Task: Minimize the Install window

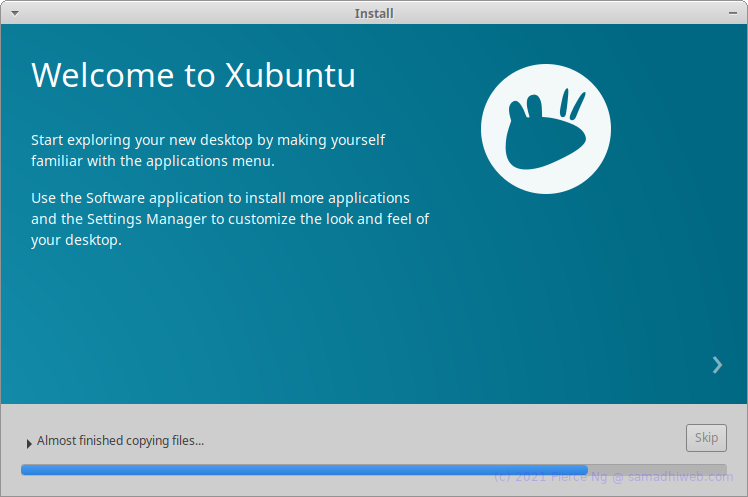Action: [x=733, y=13]
